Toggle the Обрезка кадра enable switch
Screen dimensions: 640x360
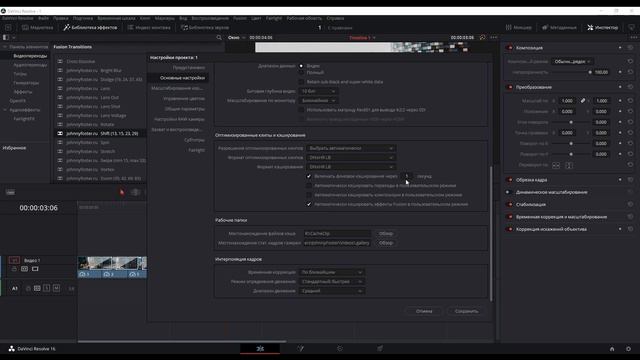pos(509,180)
